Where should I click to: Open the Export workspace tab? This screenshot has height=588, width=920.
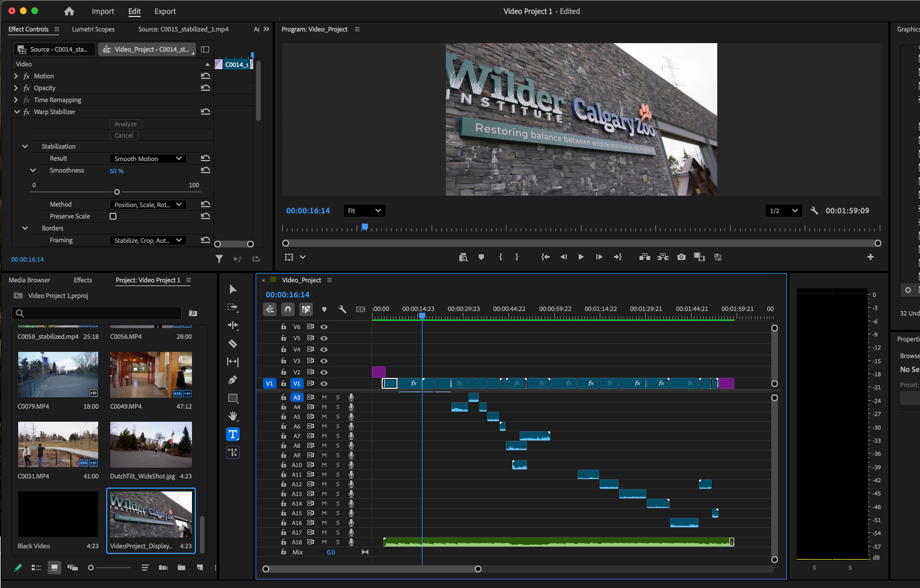[165, 11]
